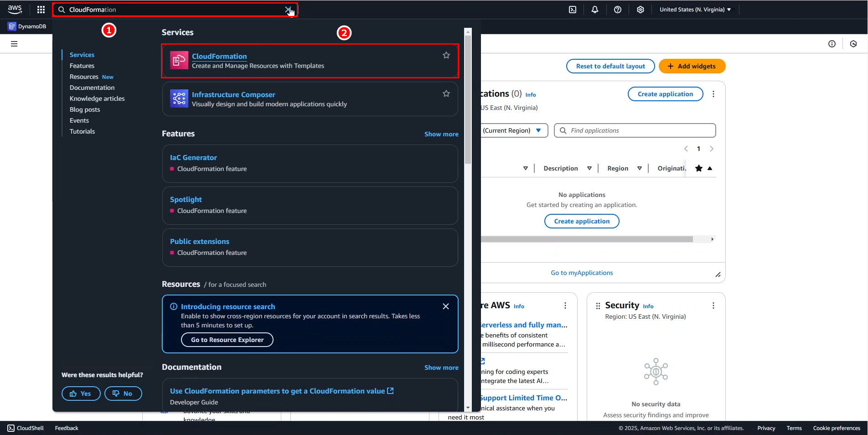The height and width of the screenshot is (435, 868).
Task: Open the DynamoDB favorites shortcut
Action: [27, 26]
